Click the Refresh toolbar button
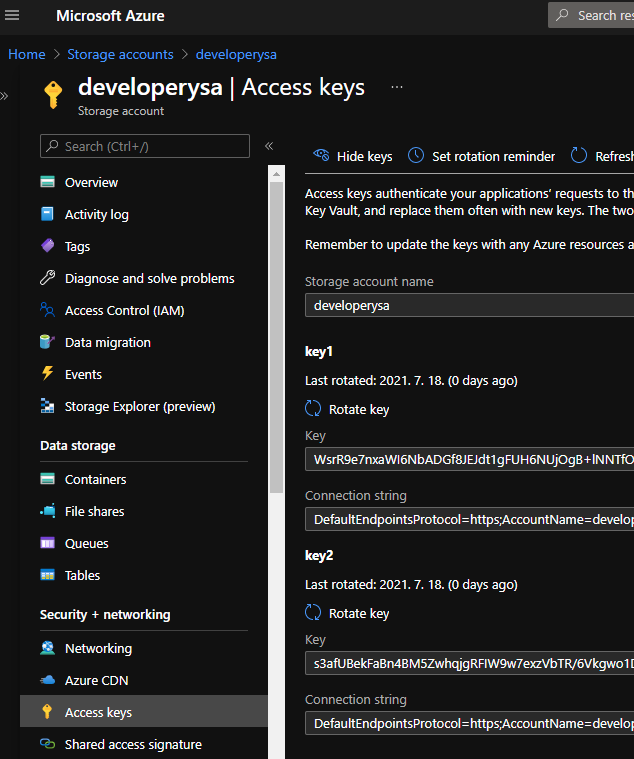 [x=602, y=156]
